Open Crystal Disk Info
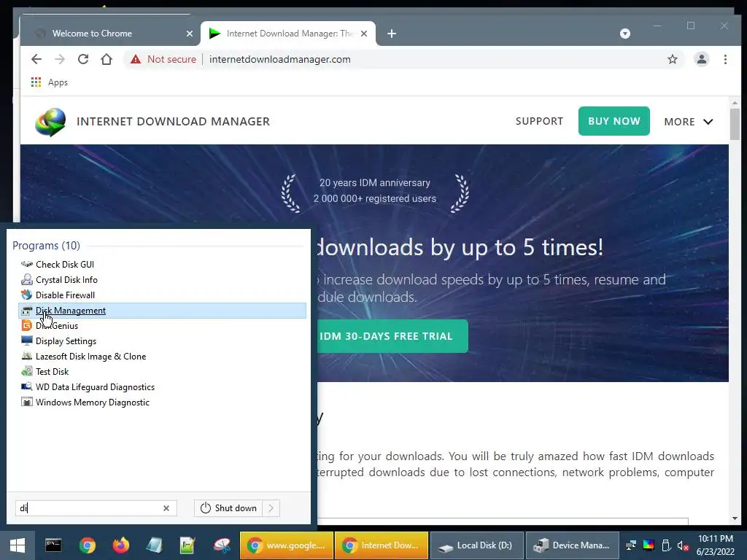Image resolution: width=747 pixels, height=560 pixels. point(66,279)
